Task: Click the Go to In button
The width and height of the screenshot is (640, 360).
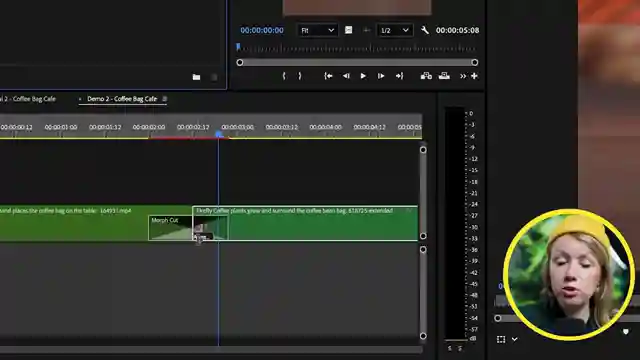Action: pyautogui.click(x=328, y=76)
